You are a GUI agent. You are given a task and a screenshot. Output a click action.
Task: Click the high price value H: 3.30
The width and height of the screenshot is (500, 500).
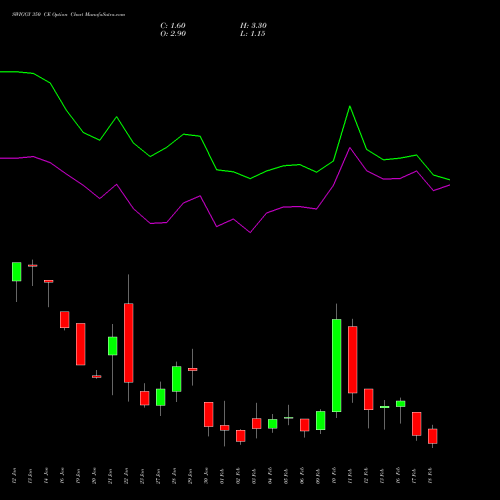point(253,26)
